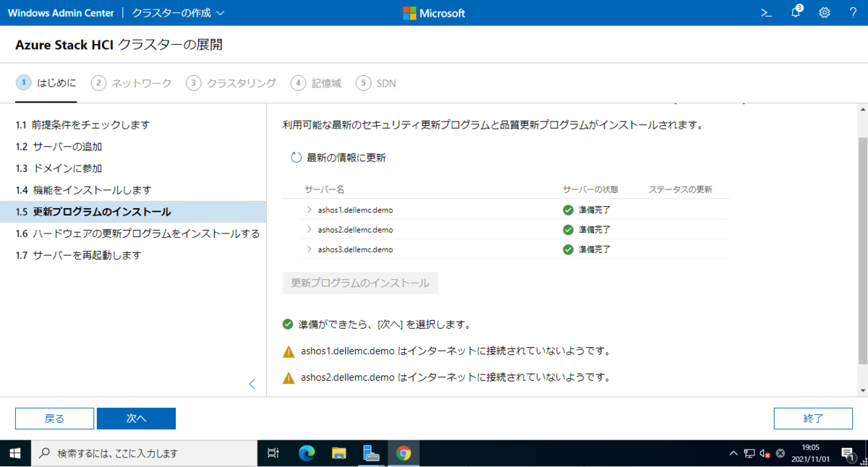The width and height of the screenshot is (868, 467).
Task: Click the 終了 button
Action: 813,419
